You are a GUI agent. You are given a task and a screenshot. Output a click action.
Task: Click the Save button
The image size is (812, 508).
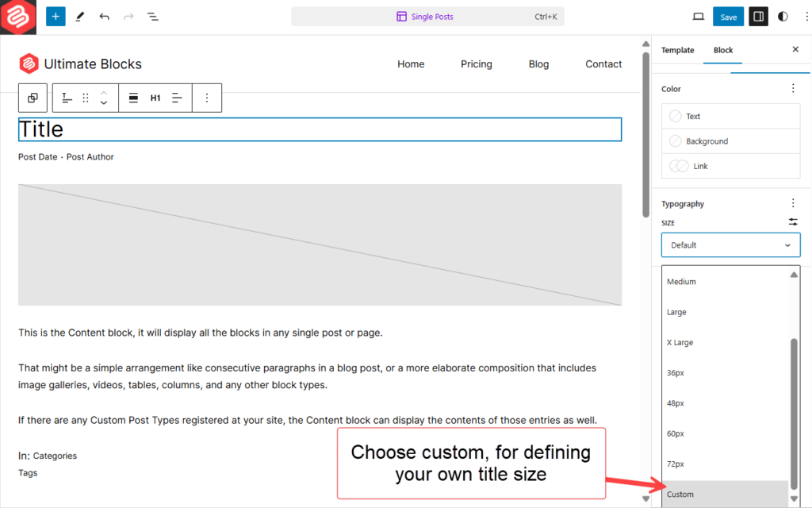coord(728,16)
